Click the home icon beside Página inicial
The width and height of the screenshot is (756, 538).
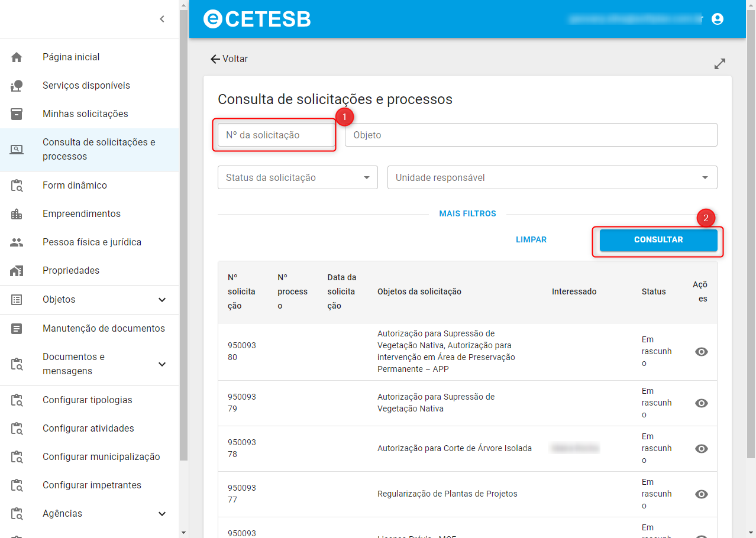(x=17, y=57)
